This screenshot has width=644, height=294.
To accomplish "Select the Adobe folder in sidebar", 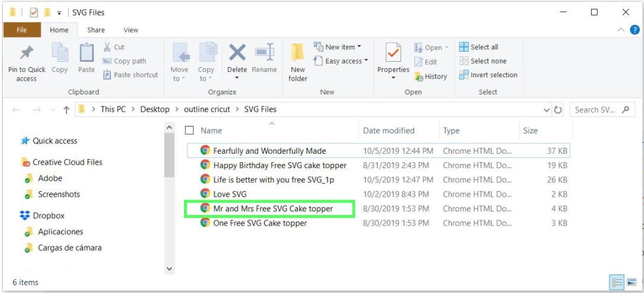I will pyautogui.click(x=43, y=178).
